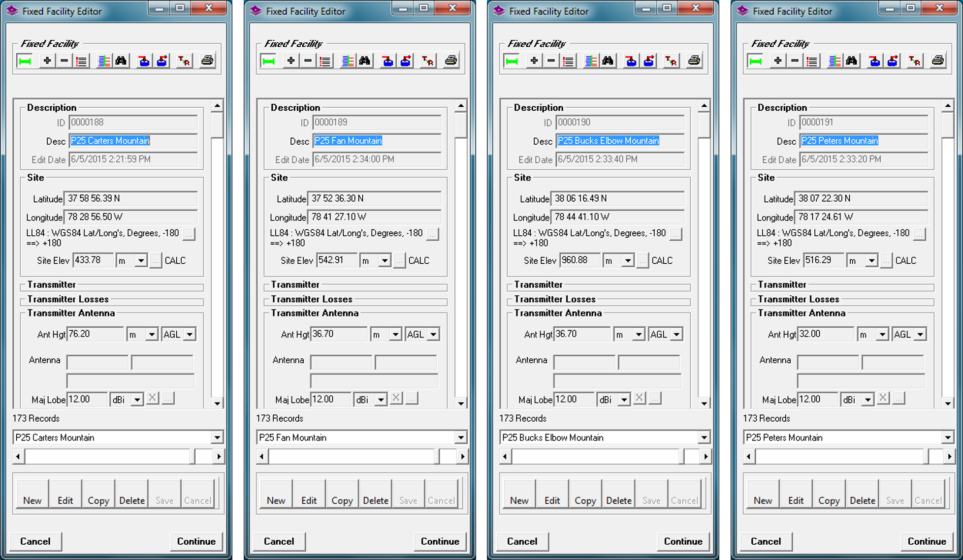The height and width of the screenshot is (560, 963).
Task: Click Latitude field 37 52 36.30 N
Action: [x=374, y=198]
